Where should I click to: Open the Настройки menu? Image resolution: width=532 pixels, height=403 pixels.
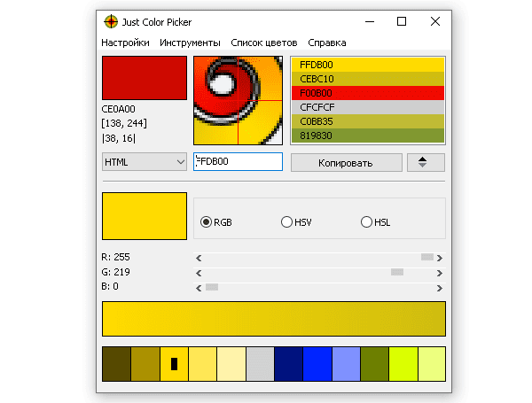click(125, 43)
